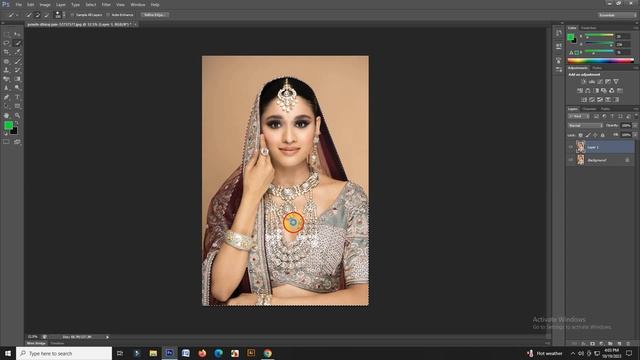Open the Image menu
The height and width of the screenshot is (360, 640).
[45, 4]
